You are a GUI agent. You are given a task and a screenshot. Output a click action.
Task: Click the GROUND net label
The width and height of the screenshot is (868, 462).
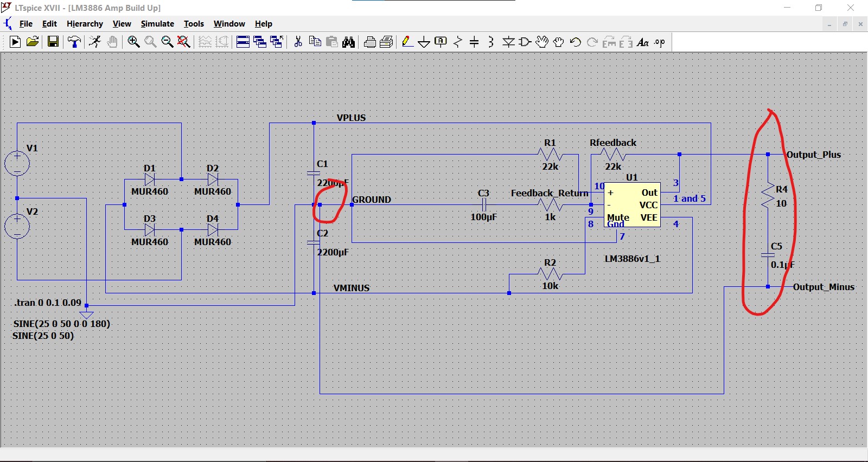click(372, 200)
